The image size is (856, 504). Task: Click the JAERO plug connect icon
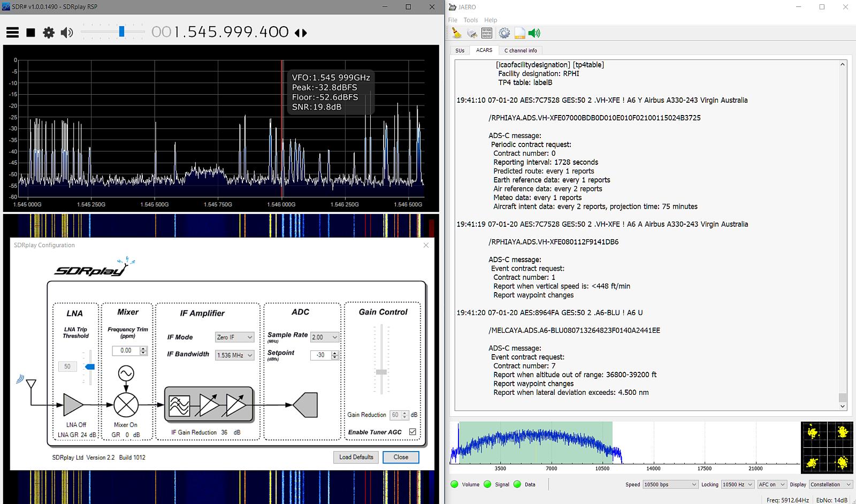click(472, 33)
